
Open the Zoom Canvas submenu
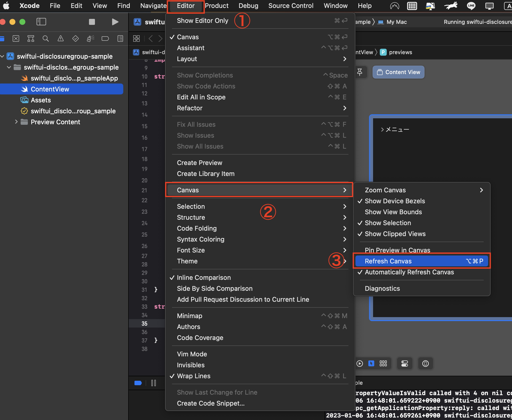point(422,190)
